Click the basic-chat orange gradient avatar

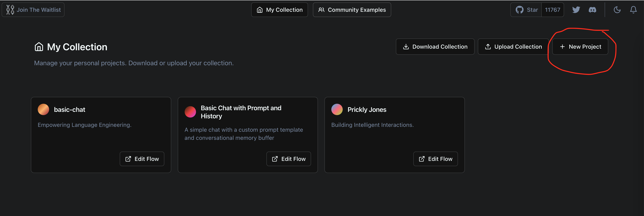point(43,110)
